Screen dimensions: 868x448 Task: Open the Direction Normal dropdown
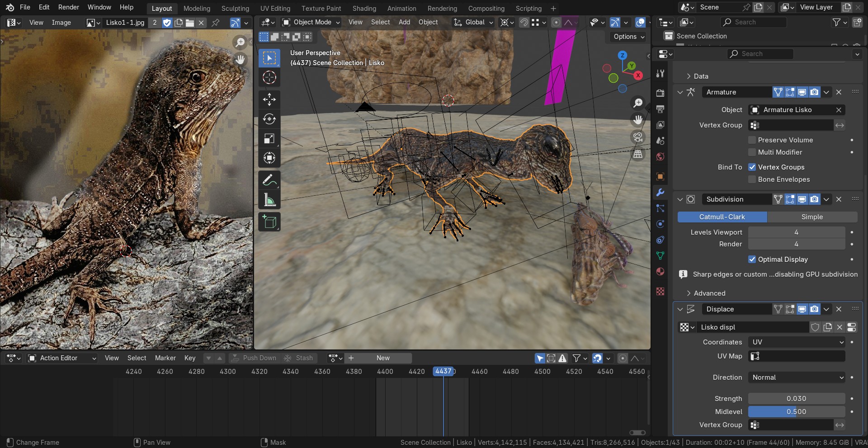point(797,377)
